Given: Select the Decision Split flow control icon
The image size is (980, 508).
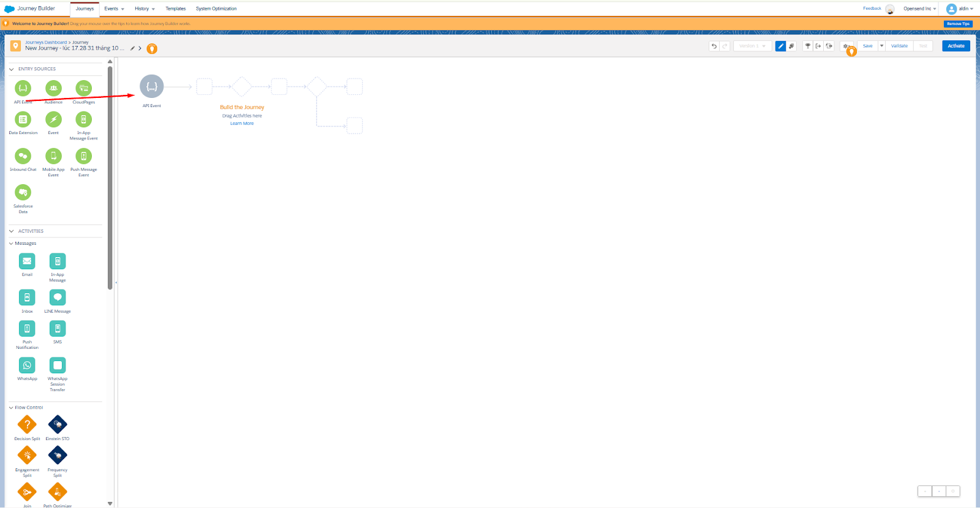Looking at the screenshot, I should pos(27,424).
